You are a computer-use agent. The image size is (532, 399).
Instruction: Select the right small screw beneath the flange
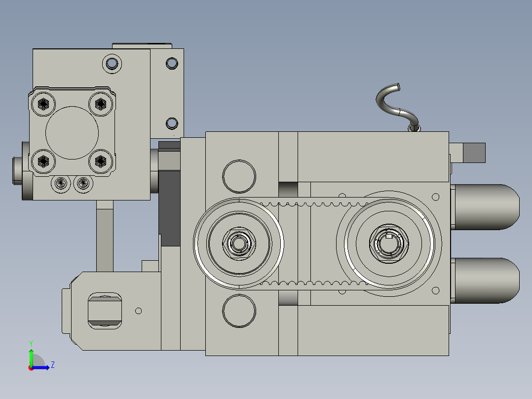(83, 183)
